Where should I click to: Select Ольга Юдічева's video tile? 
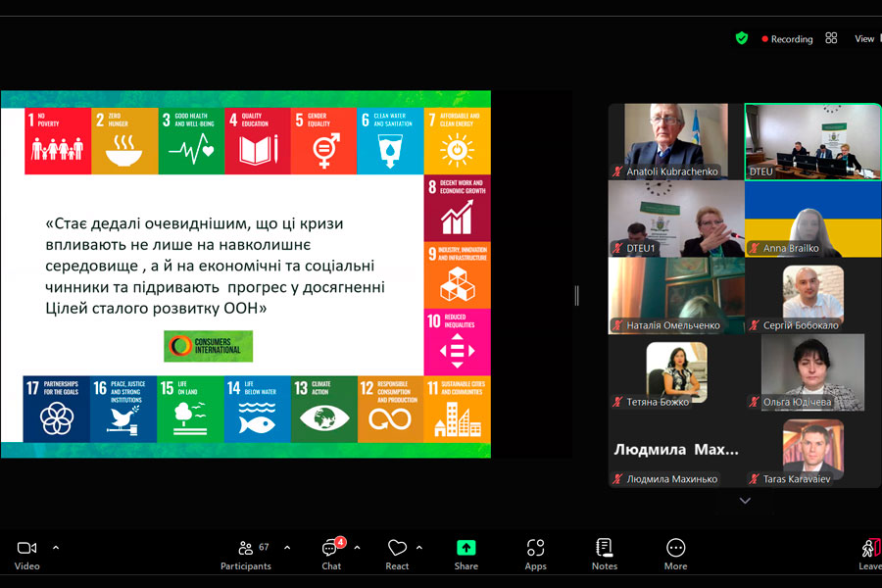(x=812, y=372)
